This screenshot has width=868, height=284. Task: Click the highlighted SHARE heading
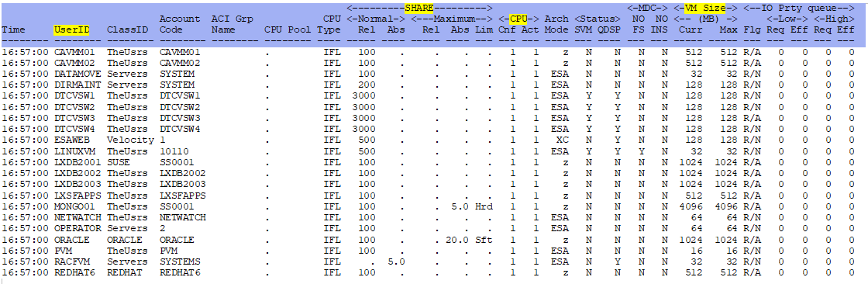click(x=419, y=8)
